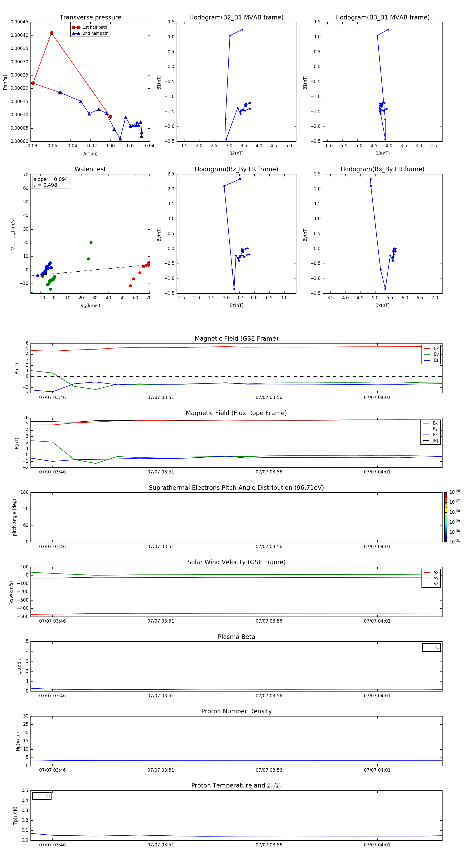
Task: Click the 'Solar Wind Velocity (GSE Frame)' title
Action: click(x=236, y=562)
